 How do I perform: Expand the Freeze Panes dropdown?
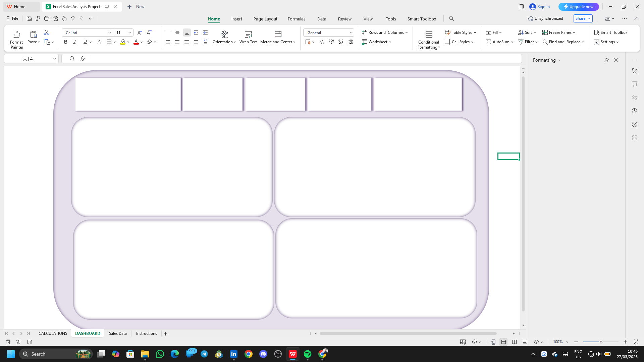coord(574,33)
